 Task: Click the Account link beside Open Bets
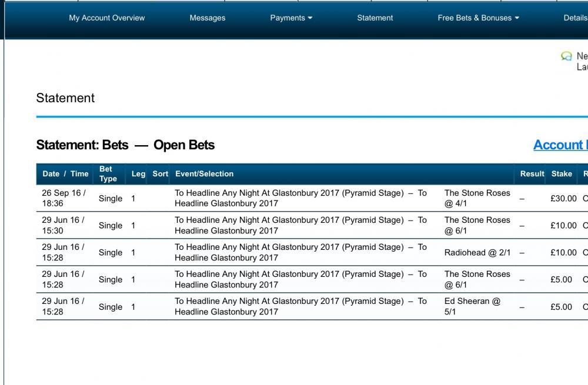(x=560, y=145)
